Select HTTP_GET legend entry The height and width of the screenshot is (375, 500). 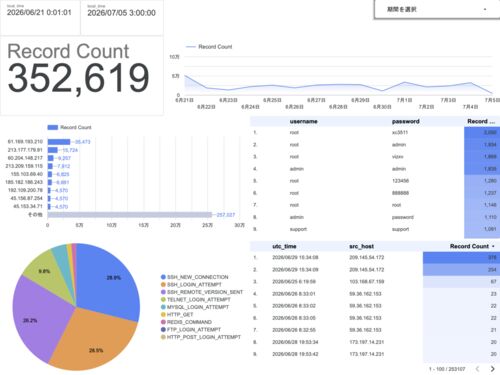tap(177, 315)
